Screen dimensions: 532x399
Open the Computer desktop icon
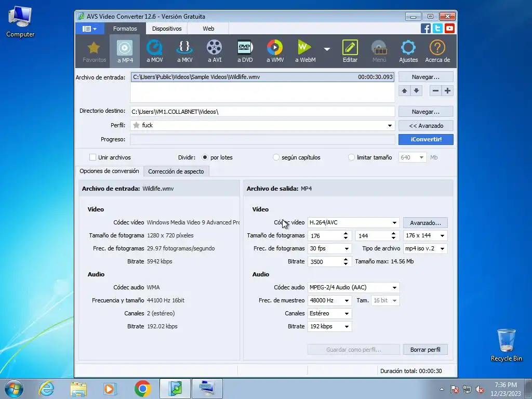pyautogui.click(x=20, y=22)
